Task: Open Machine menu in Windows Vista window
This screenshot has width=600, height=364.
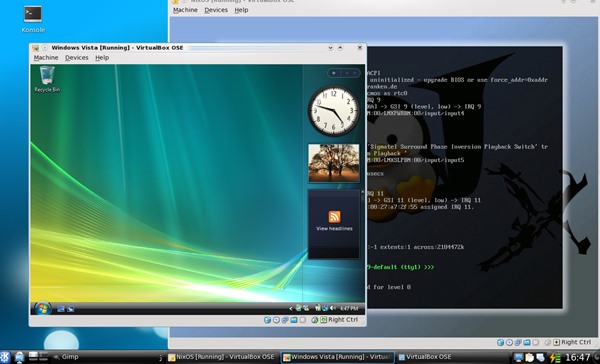Action: click(46, 57)
